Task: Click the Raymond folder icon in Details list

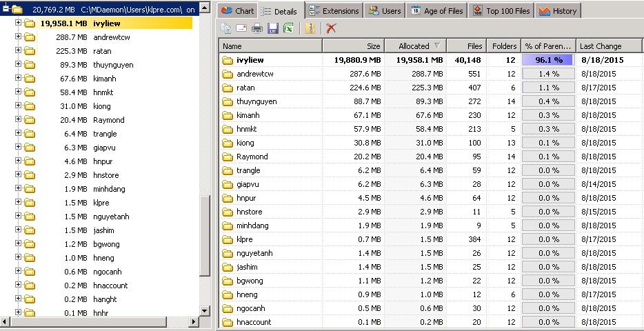Action: [227, 157]
